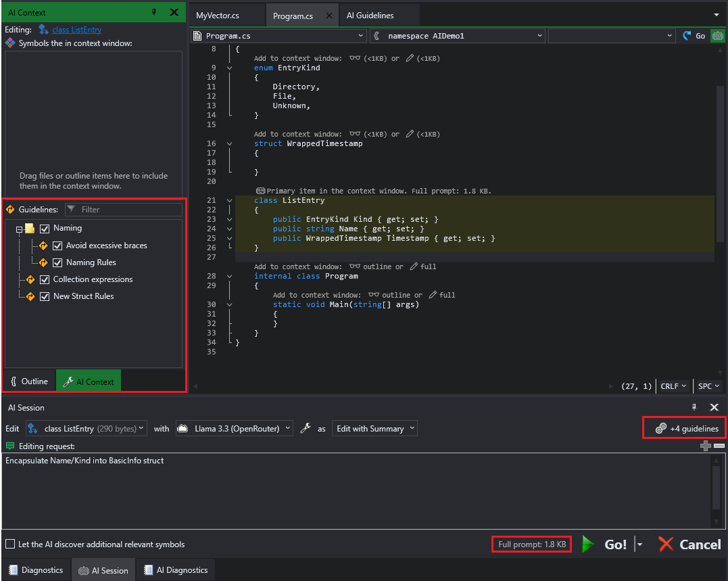
Task: Click the minus icon above the request box
Action: 719,446
